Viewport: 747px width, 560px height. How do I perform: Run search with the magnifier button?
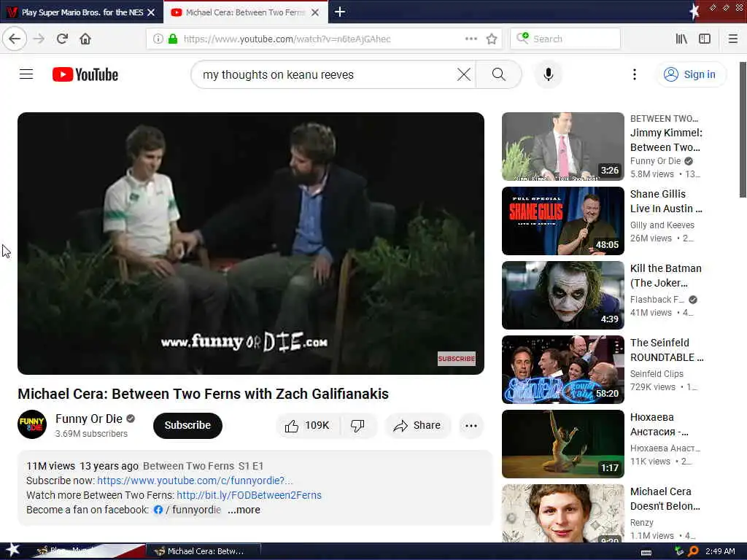tap(499, 74)
